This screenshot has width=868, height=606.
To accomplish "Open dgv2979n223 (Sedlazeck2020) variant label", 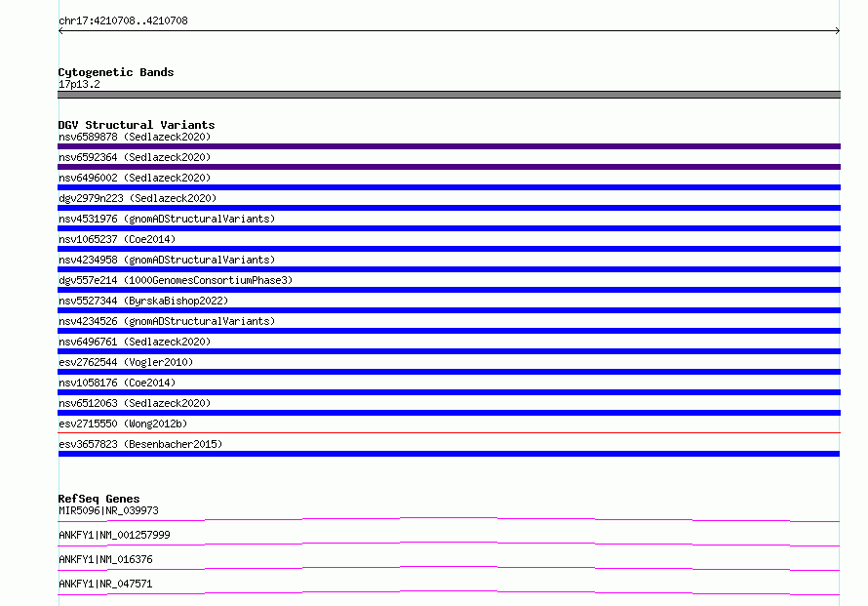I will (138, 198).
